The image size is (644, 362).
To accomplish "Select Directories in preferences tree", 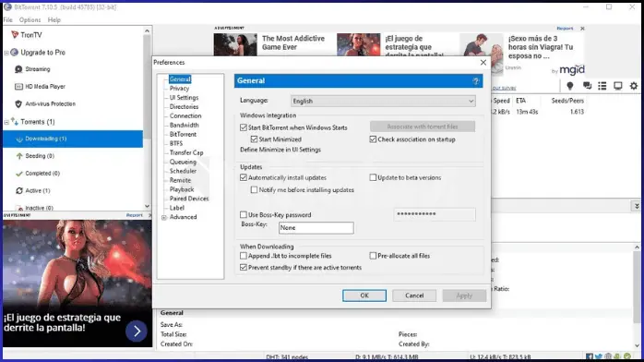I will [184, 107].
